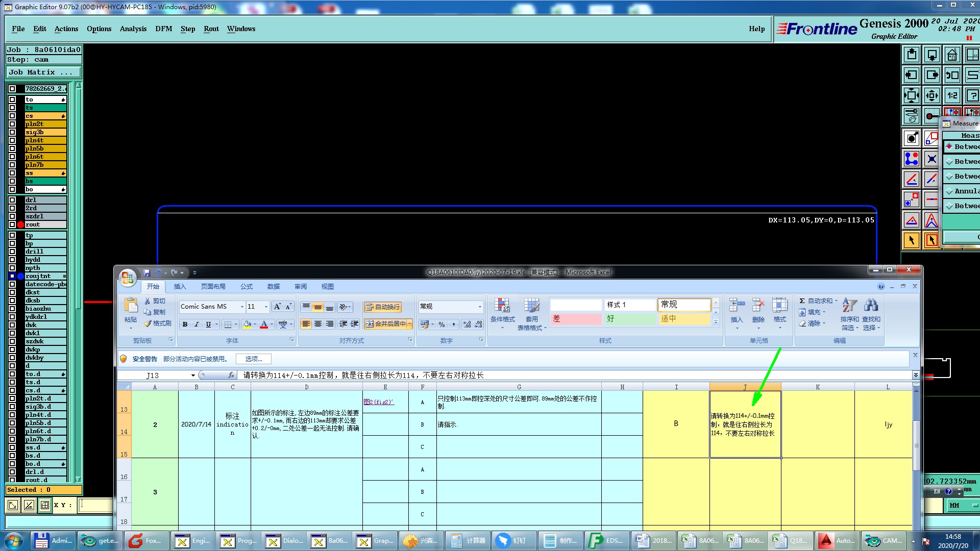Toggle the checkbox for layer 'pln2t'

[x=12, y=124]
